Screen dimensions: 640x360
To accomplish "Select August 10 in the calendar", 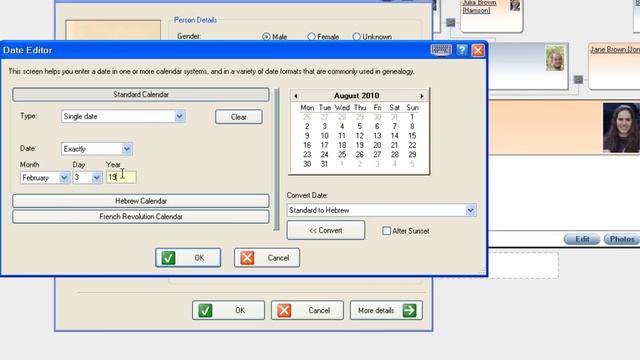I will pyautogui.click(x=324, y=136).
